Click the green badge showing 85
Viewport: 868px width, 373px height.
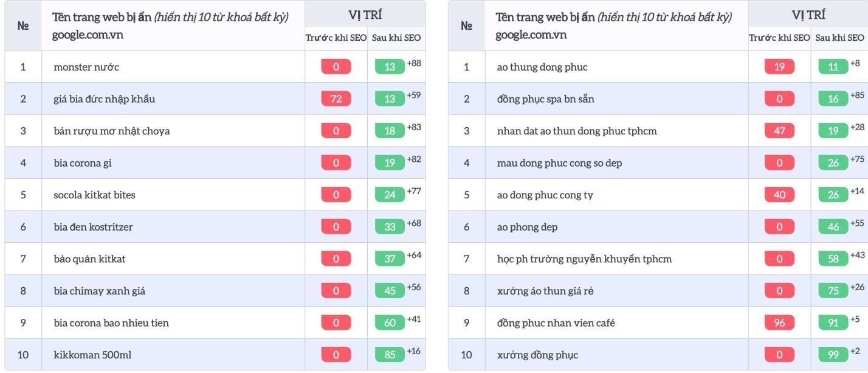[390, 355]
